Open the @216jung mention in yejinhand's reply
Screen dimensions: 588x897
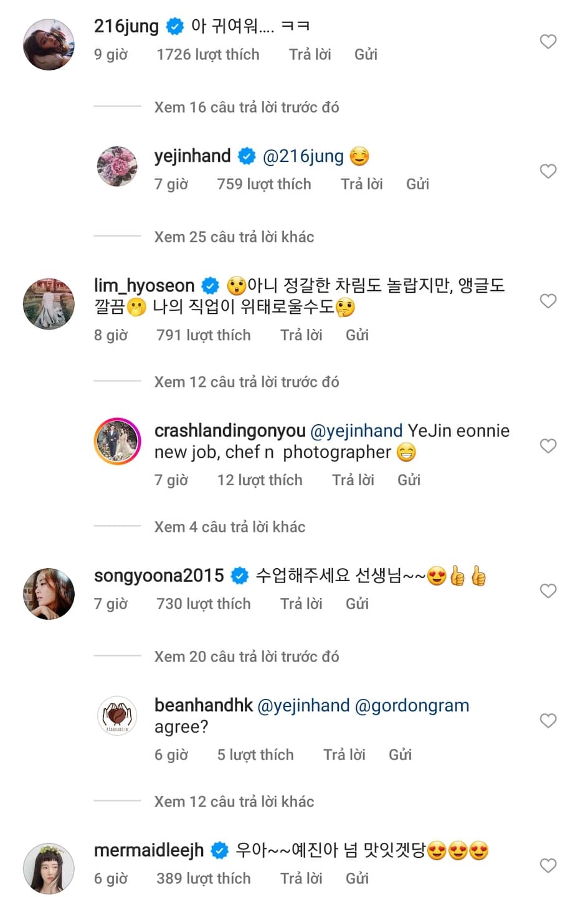tap(303, 156)
